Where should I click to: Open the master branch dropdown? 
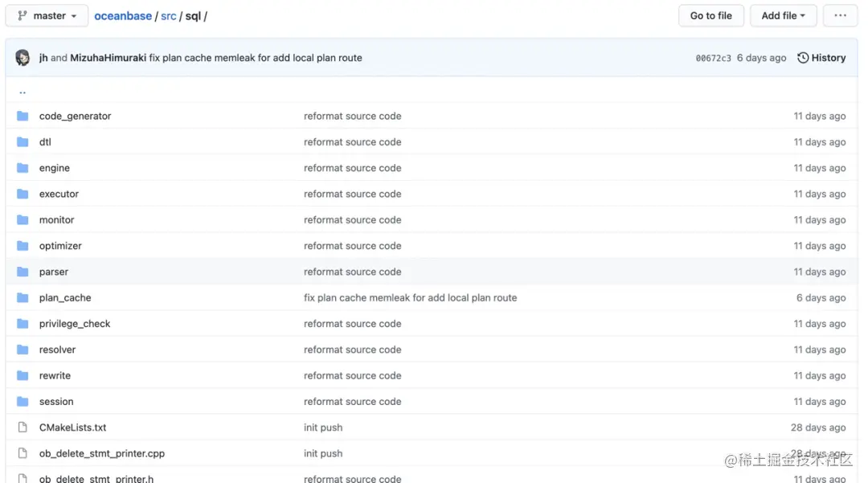coord(47,15)
